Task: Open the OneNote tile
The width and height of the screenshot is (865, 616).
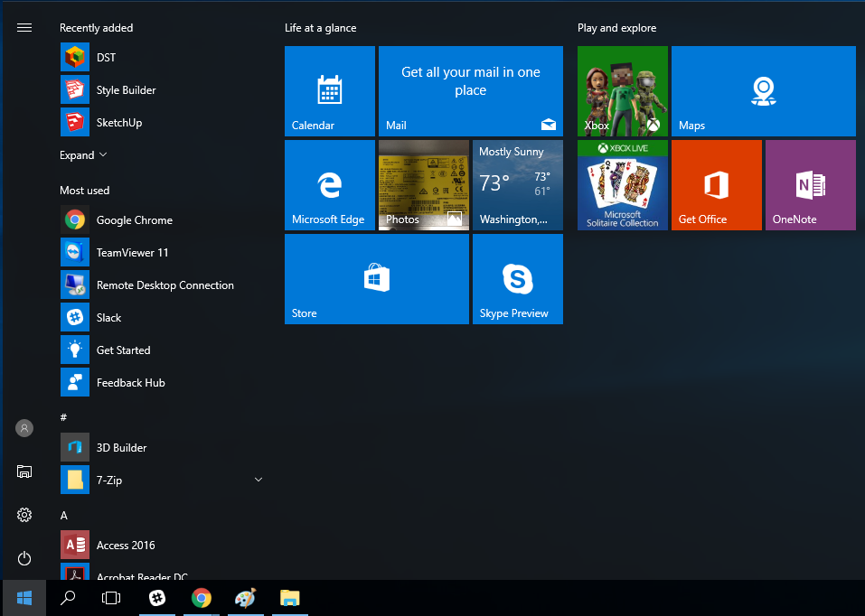Action: (811, 185)
